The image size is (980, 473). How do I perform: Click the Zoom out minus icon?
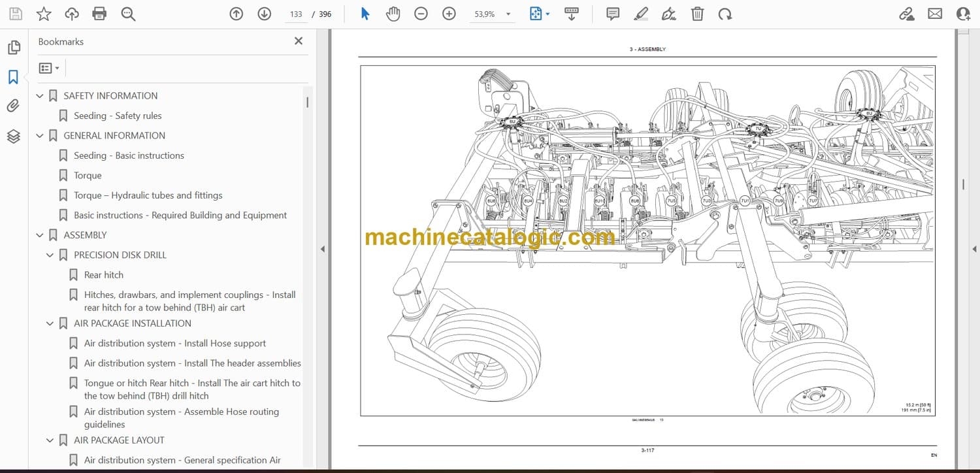421,14
